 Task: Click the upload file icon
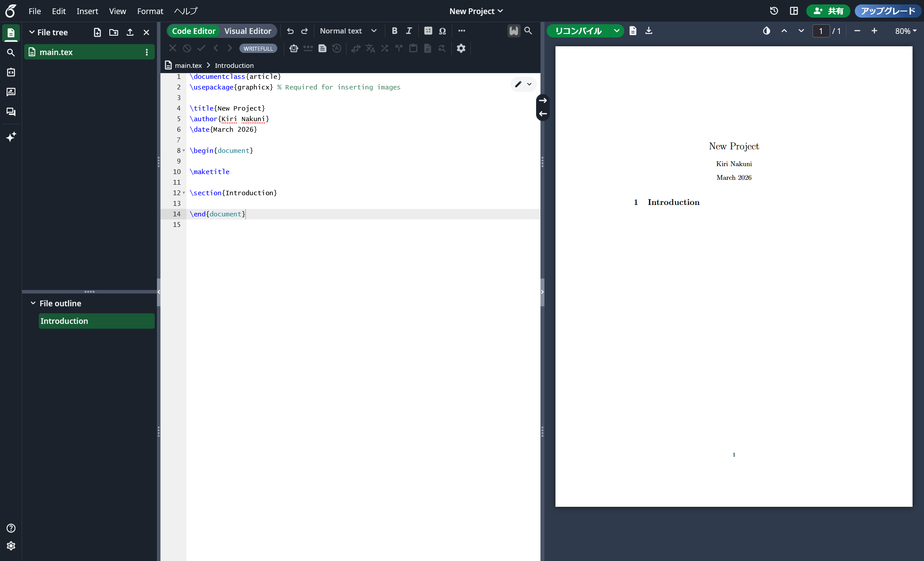tap(130, 32)
